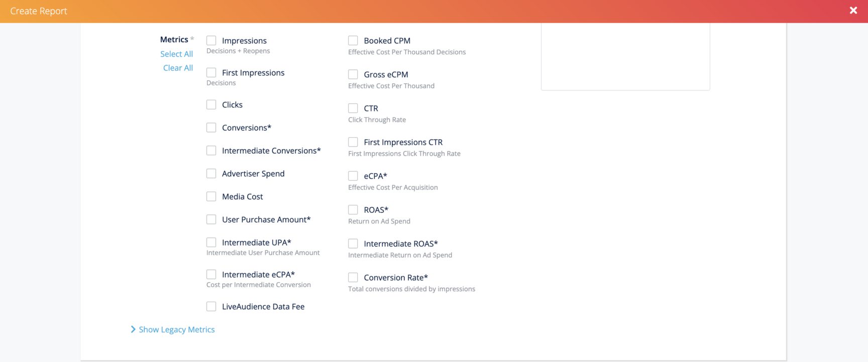Tick the Clicks checkbox
This screenshot has height=362, width=868.
tap(211, 105)
